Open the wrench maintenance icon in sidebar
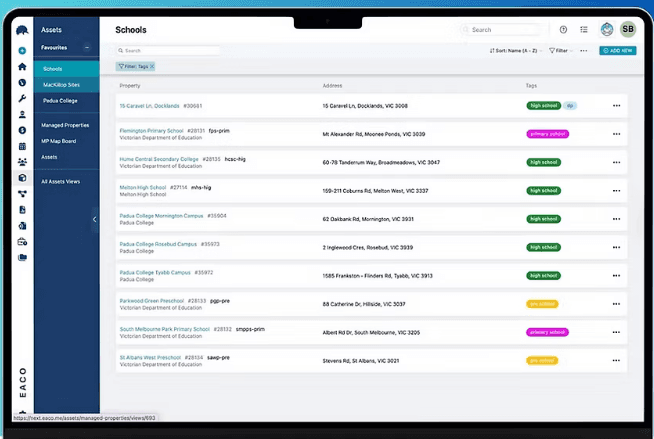The height and width of the screenshot is (439, 654). pyautogui.click(x=22, y=98)
